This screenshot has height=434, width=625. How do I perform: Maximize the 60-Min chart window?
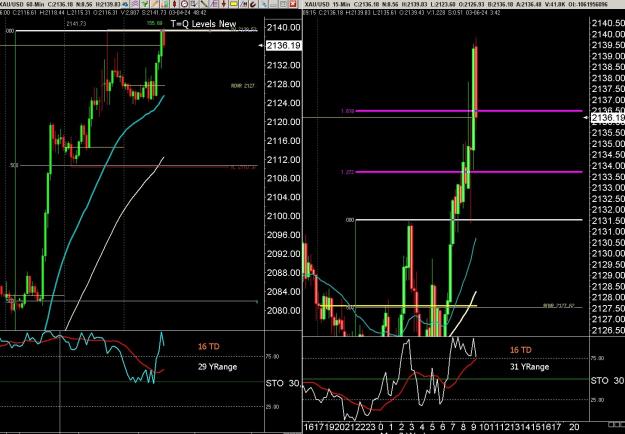(283, 4)
